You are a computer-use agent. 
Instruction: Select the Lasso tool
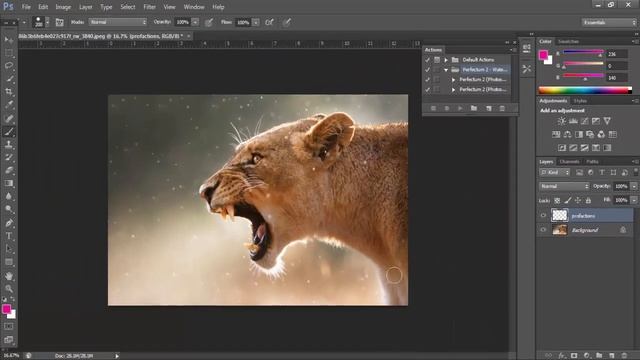[9, 66]
